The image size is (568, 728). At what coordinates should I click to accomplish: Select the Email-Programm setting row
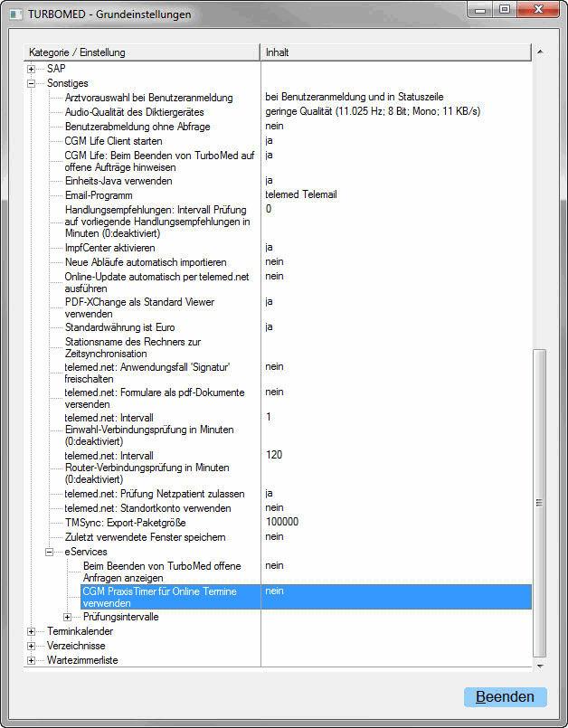(99, 194)
